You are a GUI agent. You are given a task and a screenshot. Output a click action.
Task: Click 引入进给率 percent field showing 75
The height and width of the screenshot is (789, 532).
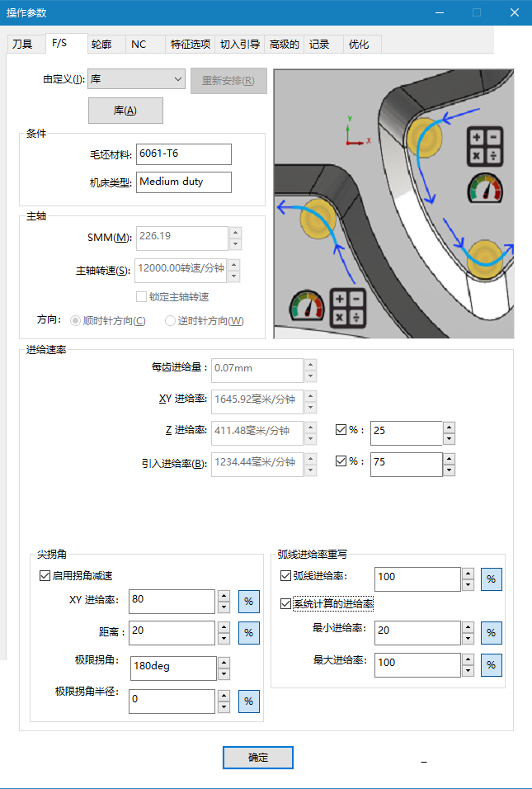pos(407,465)
